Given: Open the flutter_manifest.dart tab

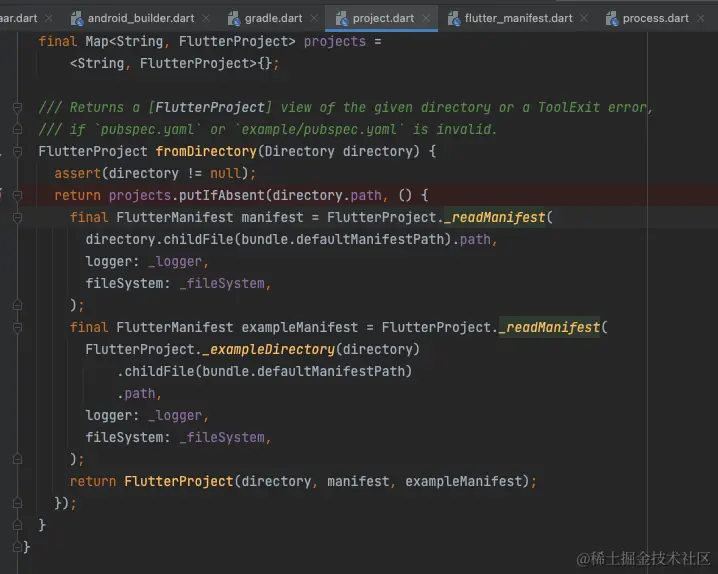Looking at the screenshot, I should pyautogui.click(x=518, y=18).
